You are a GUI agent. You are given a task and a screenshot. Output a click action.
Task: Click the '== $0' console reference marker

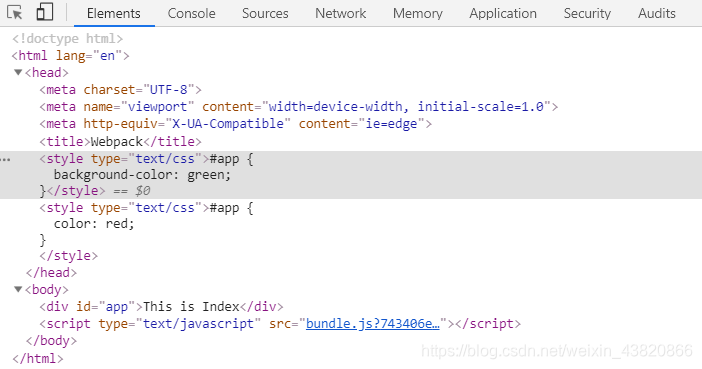pyautogui.click(x=132, y=191)
